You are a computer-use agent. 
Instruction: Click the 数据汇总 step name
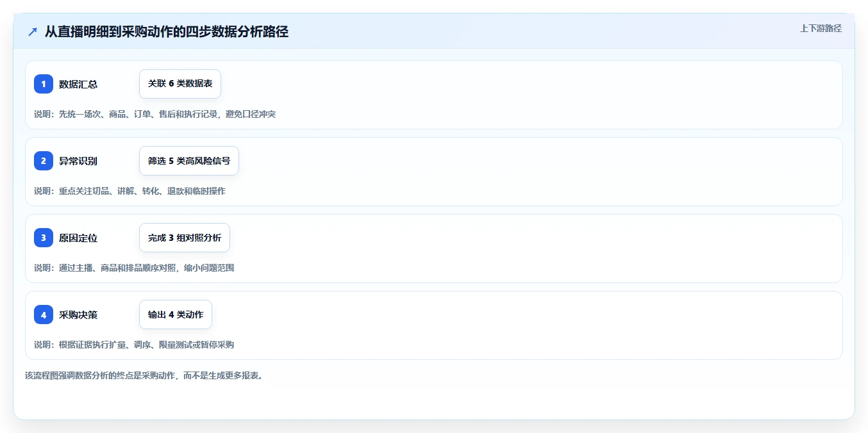point(78,84)
